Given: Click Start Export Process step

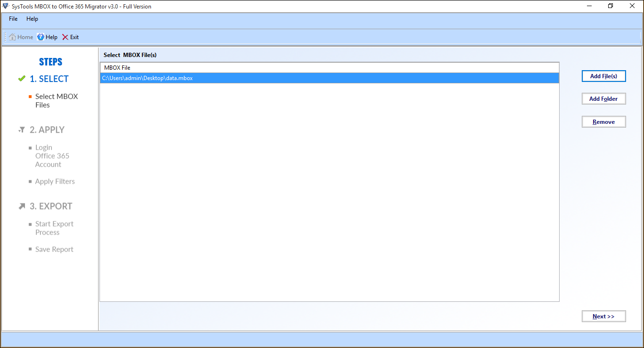Looking at the screenshot, I should coord(54,228).
